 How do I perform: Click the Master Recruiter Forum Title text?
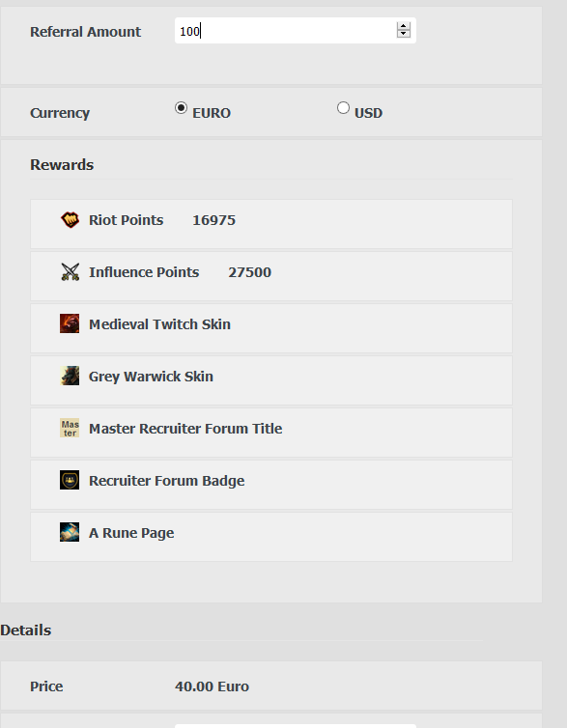point(185,429)
